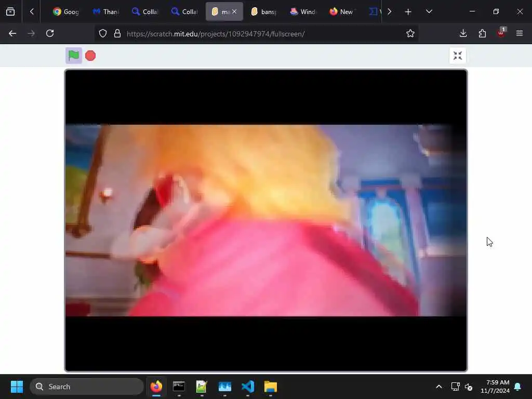Screen dimensions: 532x399
Task: Close the active Scratch tab
Action: [x=234, y=11]
